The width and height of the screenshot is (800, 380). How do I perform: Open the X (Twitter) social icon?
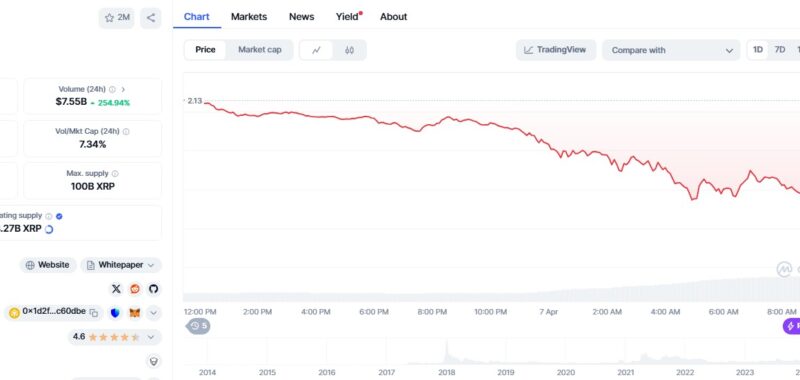point(116,289)
